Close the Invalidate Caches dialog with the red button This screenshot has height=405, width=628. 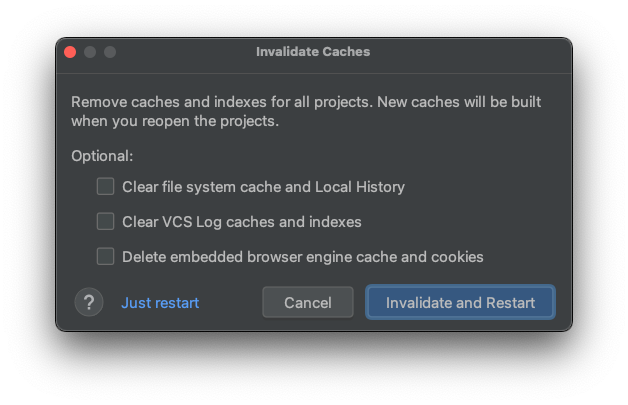click(x=70, y=52)
